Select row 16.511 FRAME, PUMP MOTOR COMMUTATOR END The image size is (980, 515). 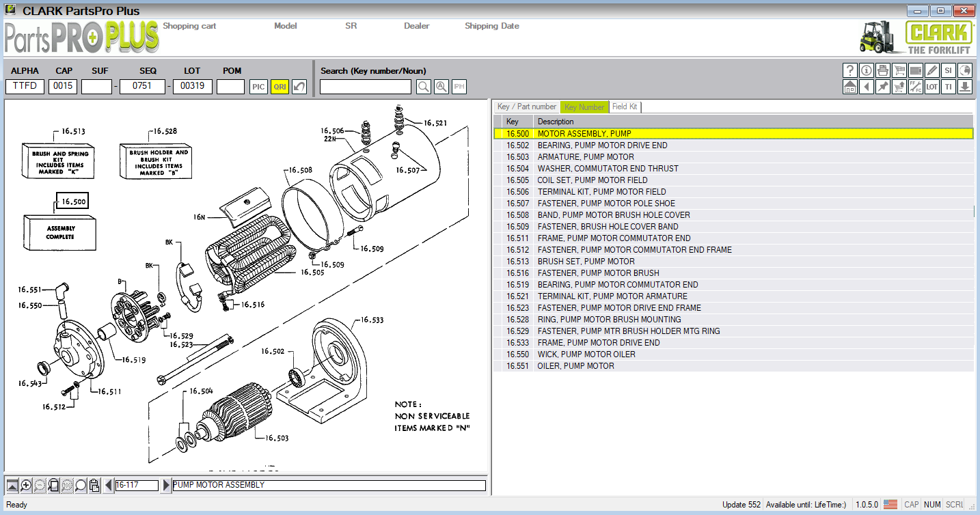[x=733, y=238]
